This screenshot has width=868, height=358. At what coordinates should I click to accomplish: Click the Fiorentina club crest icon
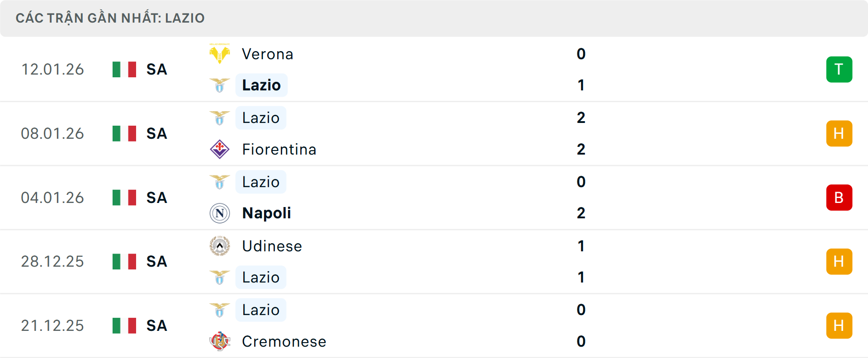(220, 149)
